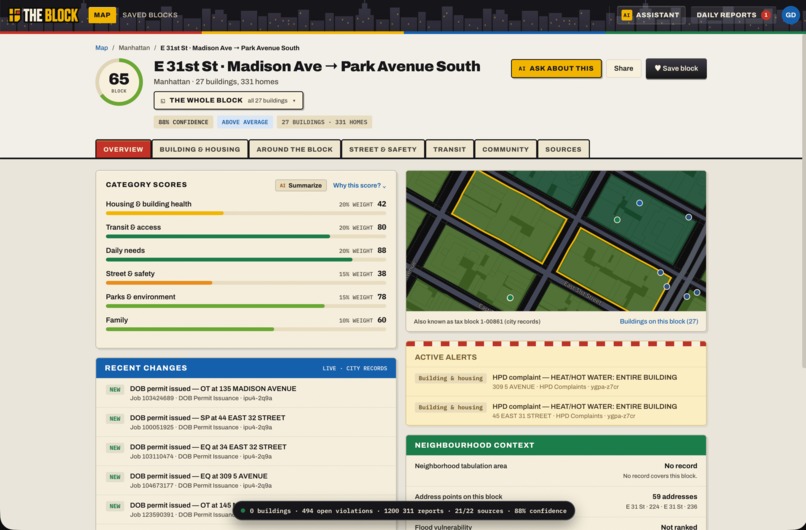Open the AI Assistant button
This screenshot has width=806, height=530.
pyautogui.click(x=651, y=15)
